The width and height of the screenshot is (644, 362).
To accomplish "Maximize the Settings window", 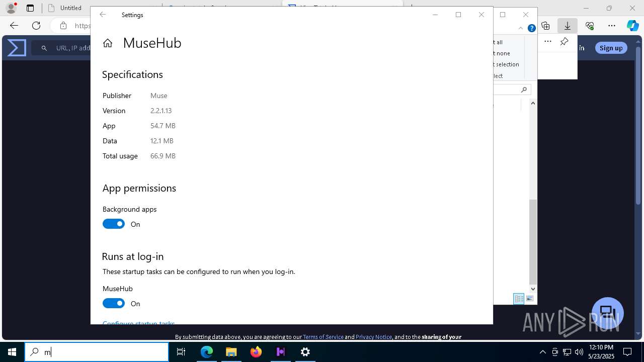I will pyautogui.click(x=458, y=15).
